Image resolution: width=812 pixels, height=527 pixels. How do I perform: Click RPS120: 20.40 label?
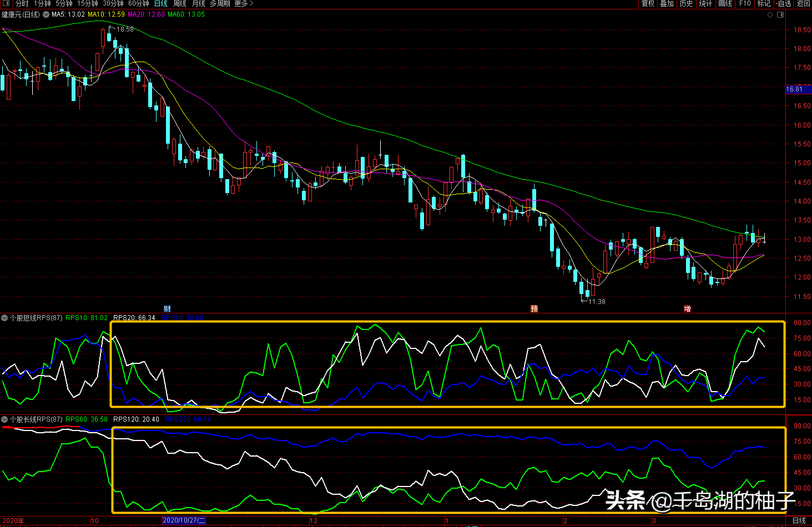tap(137, 419)
